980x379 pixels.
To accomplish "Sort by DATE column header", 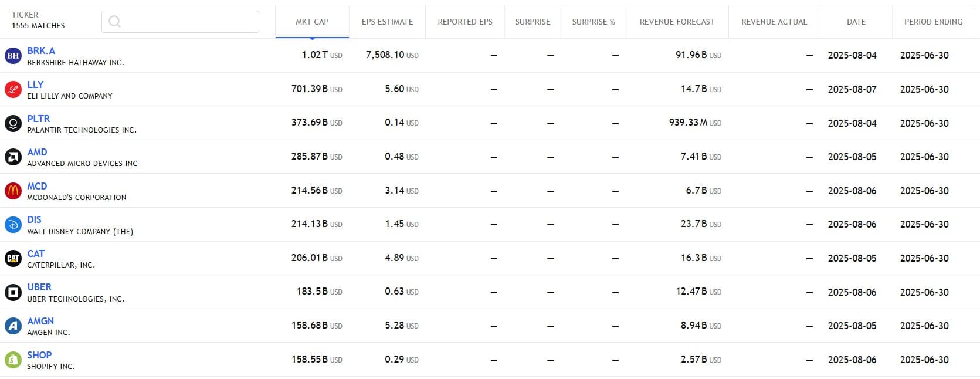I will 856,22.
